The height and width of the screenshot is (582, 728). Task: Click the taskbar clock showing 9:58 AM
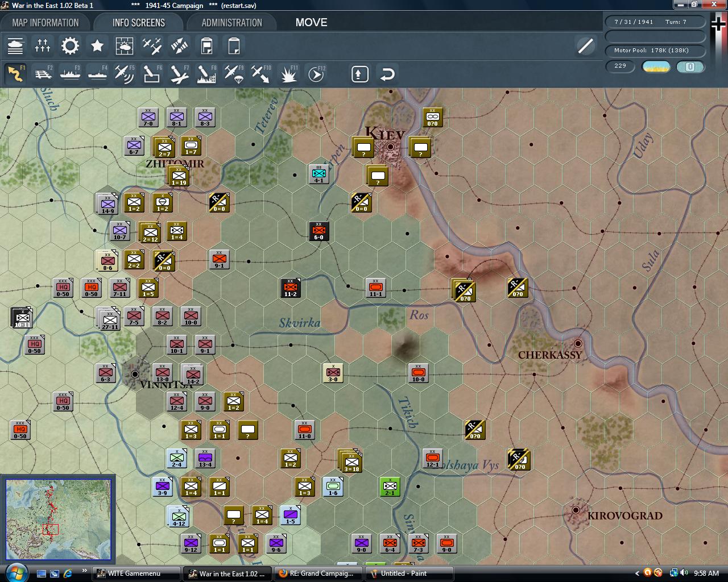[706, 573]
